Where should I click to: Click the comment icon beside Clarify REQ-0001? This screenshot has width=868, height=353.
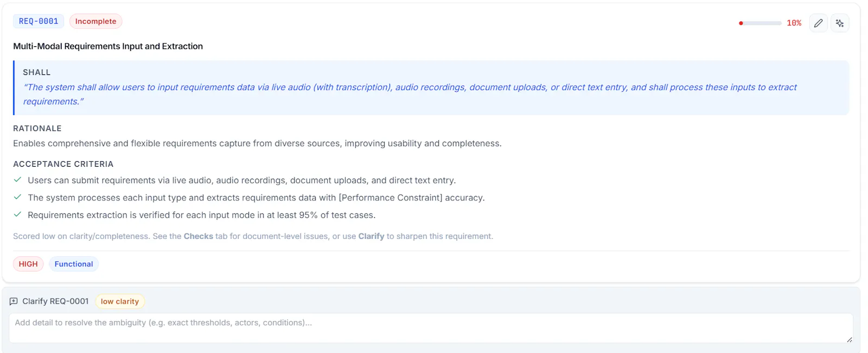14,301
